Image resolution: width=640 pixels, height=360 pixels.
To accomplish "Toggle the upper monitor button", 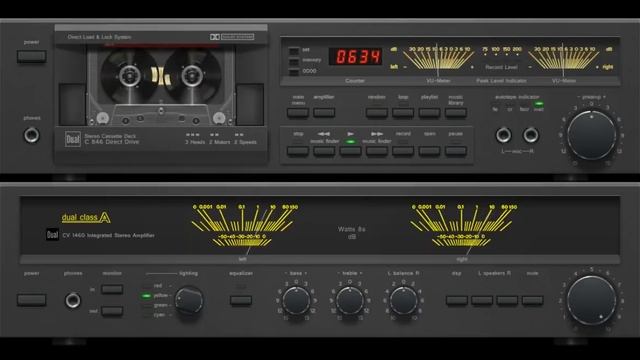I will [112, 289].
